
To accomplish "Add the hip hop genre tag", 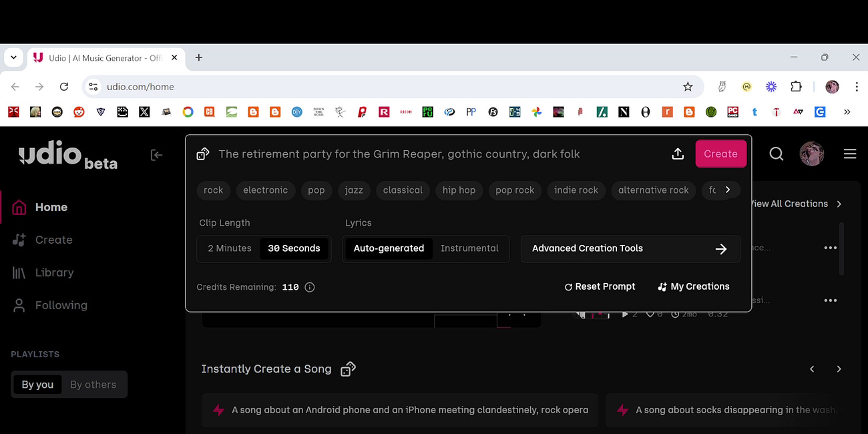I will [459, 190].
